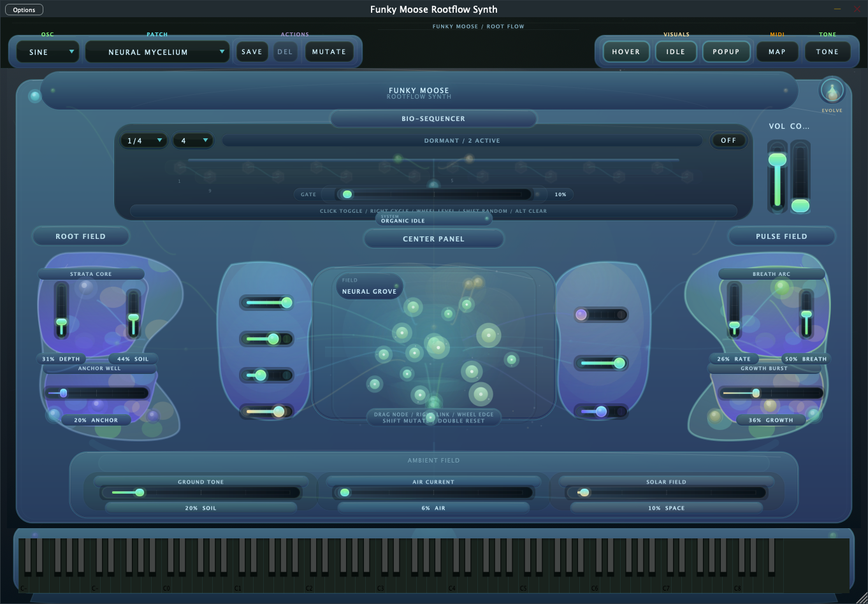The width and height of the screenshot is (868, 604).
Task: Switch the bio-sequencer OFF toggle on
Action: (x=728, y=140)
